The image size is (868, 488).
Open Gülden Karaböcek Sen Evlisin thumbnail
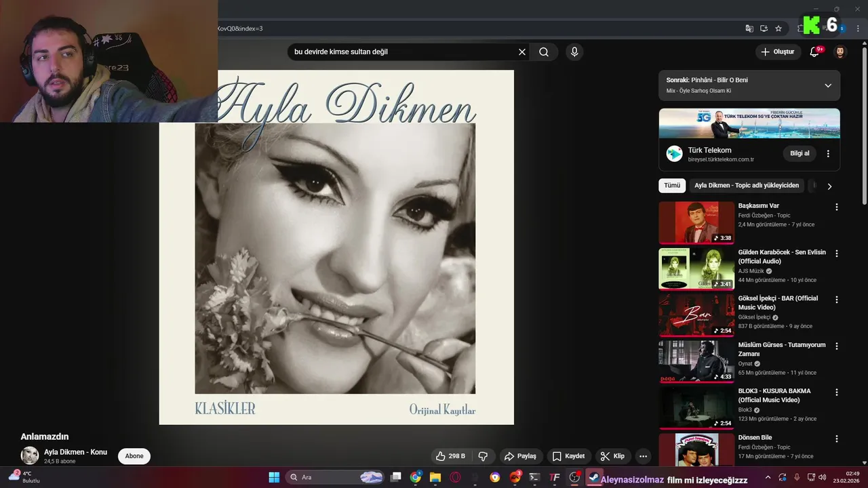click(696, 269)
